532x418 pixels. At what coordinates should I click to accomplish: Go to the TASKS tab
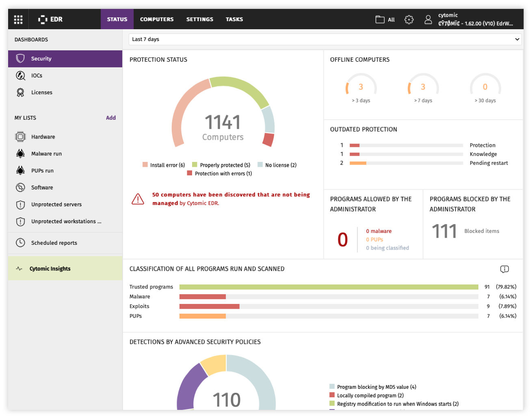[x=234, y=19]
